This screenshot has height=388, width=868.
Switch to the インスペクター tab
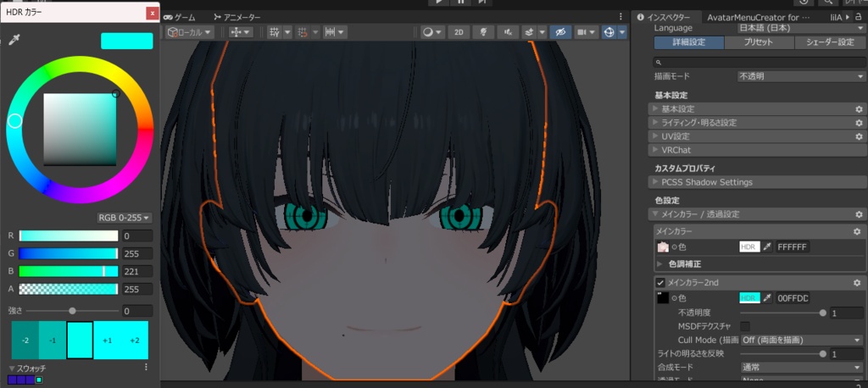pos(664,17)
